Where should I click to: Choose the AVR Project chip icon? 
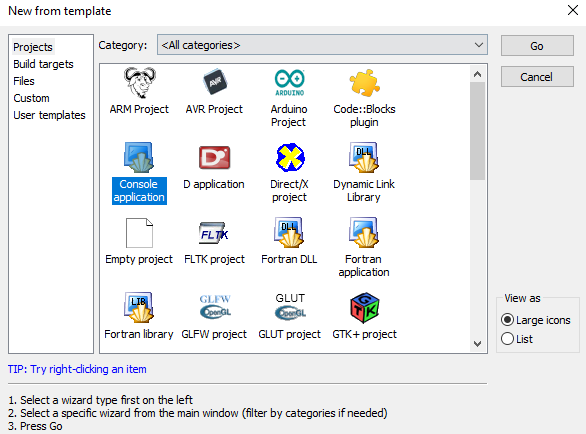[215, 82]
